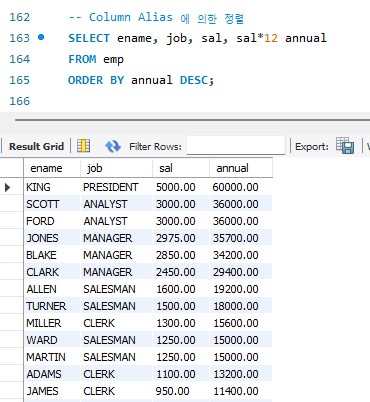Click the 11400.00 annual cell
The width and height of the screenshot is (370, 402).
241,391
